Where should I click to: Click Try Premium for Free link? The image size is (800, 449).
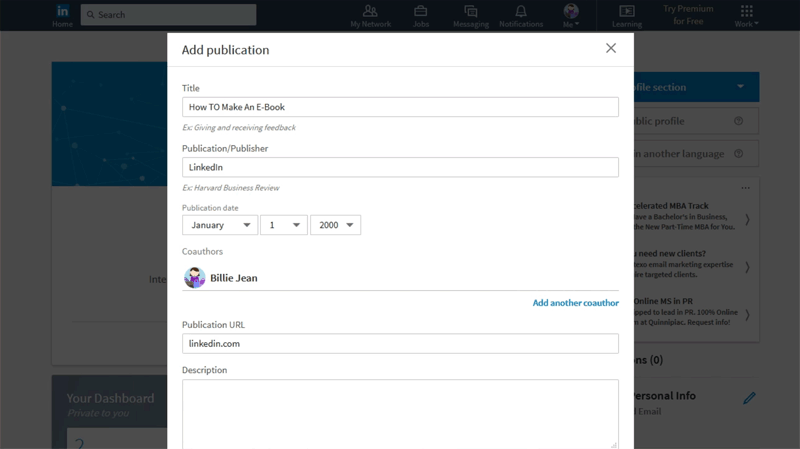click(x=688, y=15)
